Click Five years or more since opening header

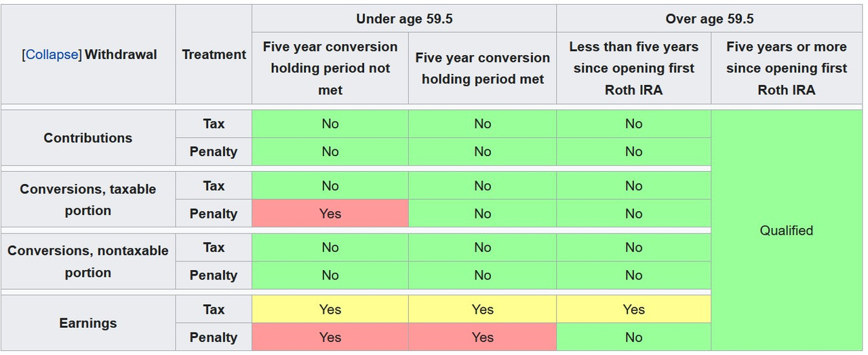pos(787,68)
